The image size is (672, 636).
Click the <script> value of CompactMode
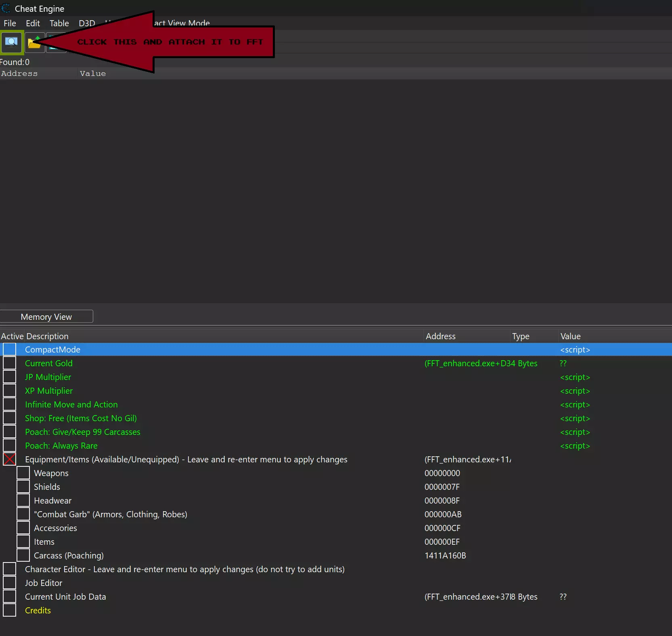click(575, 349)
